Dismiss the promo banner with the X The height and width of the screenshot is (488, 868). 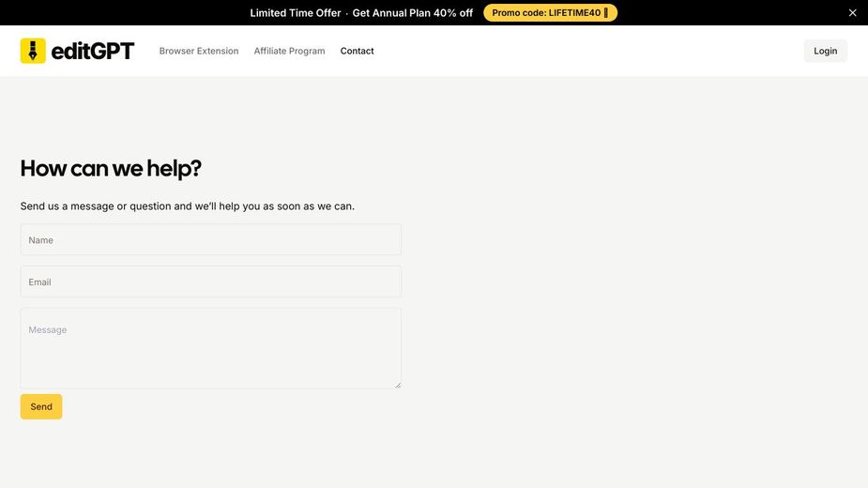click(x=852, y=13)
